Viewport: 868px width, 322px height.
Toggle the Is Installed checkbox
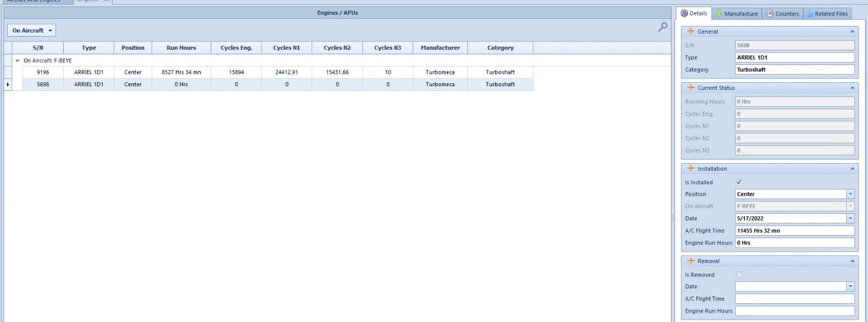tap(739, 182)
